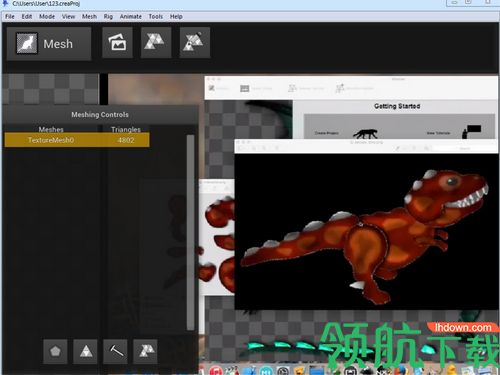Click the single triangle icon in bottom row
500x375 pixels.
(x=85, y=351)
